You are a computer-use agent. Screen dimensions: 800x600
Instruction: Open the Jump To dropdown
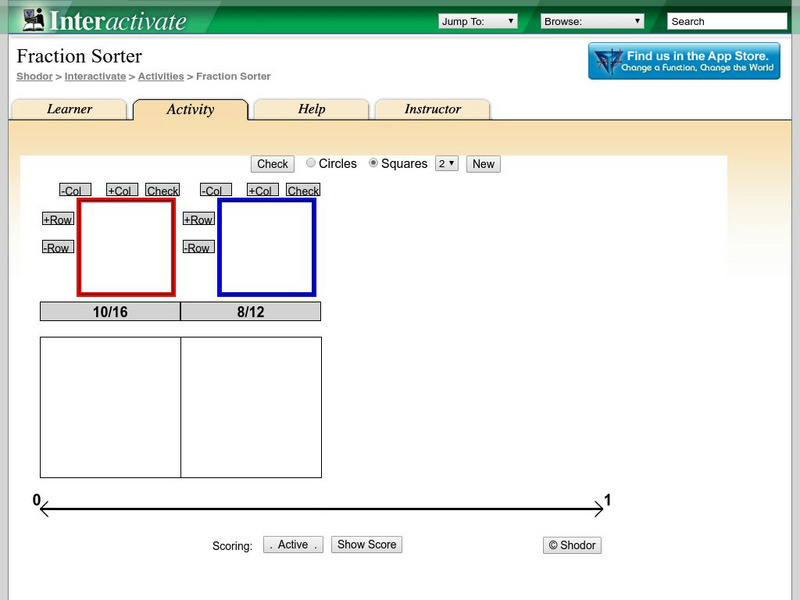pyautogui.click(x=478, y=21)
